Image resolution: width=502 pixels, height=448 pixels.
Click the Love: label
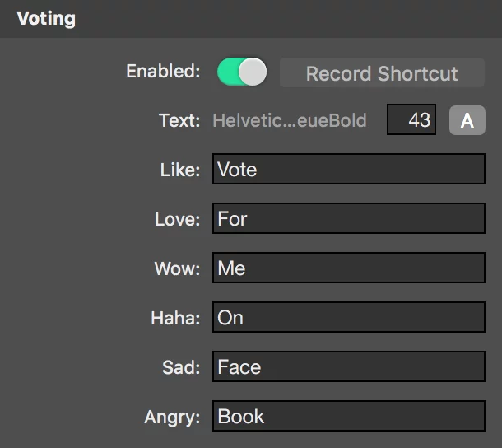coord(178,220)
